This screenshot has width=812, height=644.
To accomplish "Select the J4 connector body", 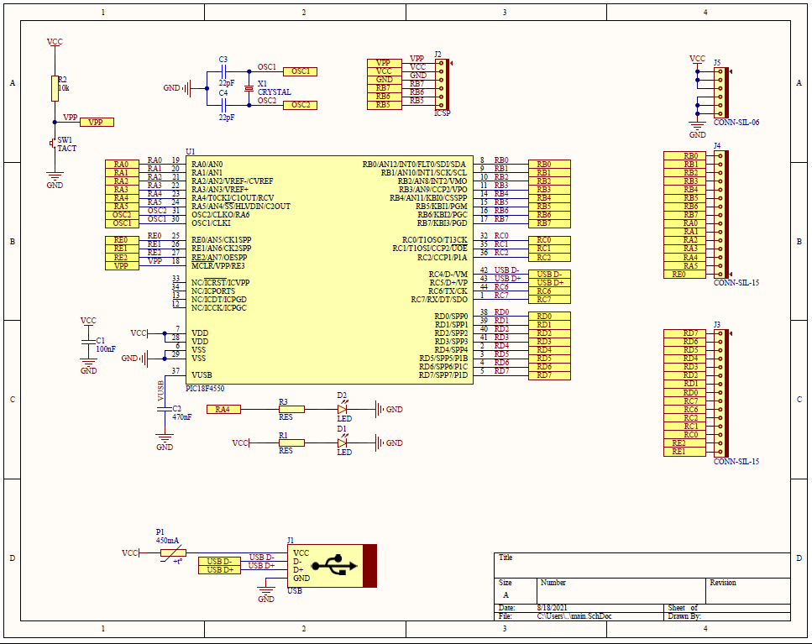I will pos(721,215).
